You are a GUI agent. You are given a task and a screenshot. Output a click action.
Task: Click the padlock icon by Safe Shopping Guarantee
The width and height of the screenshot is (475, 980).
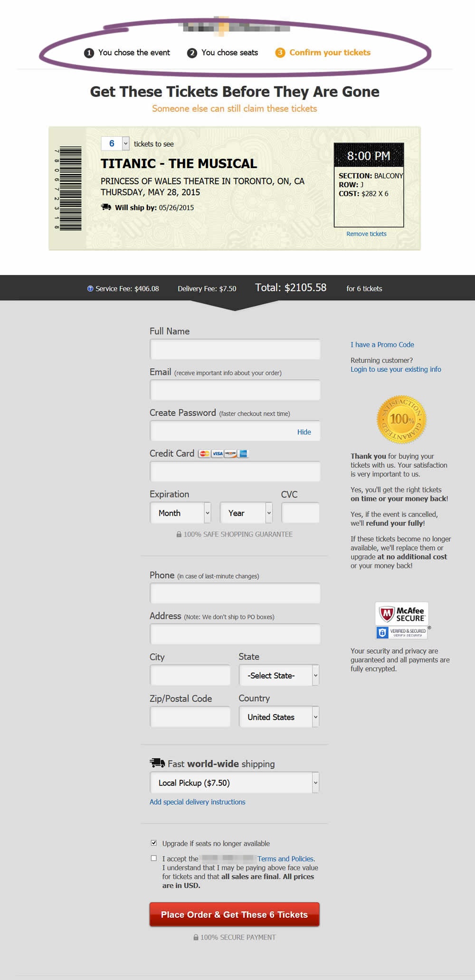point(179,534)
